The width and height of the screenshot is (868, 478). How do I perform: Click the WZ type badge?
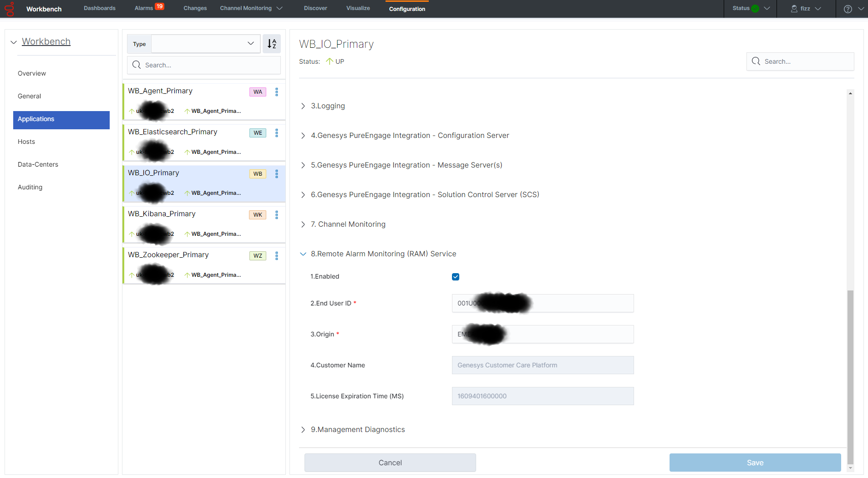click(x=258, y=256)
